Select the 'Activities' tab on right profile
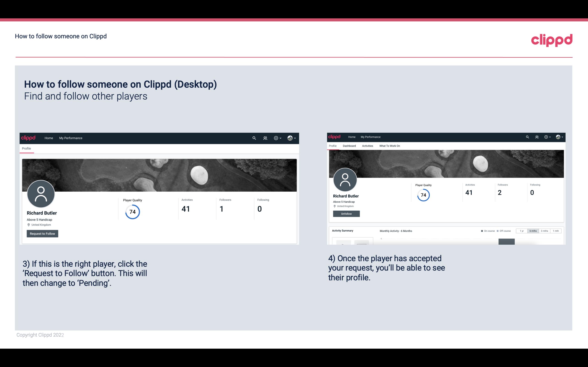The width and height of the screenshot is (588, 367). tap(367, 145)
